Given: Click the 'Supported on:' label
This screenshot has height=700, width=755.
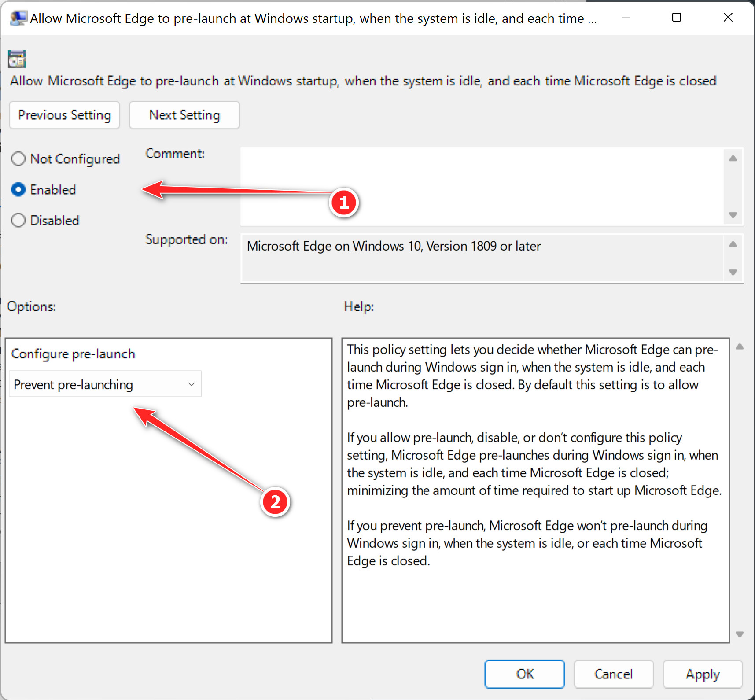Looking at the screenshot, I should 187,239.
